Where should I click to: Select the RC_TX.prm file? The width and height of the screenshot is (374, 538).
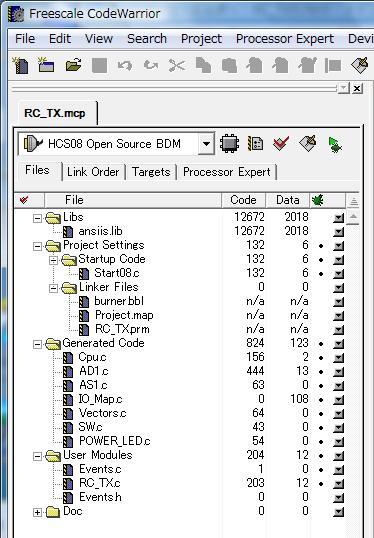[122, 329]
